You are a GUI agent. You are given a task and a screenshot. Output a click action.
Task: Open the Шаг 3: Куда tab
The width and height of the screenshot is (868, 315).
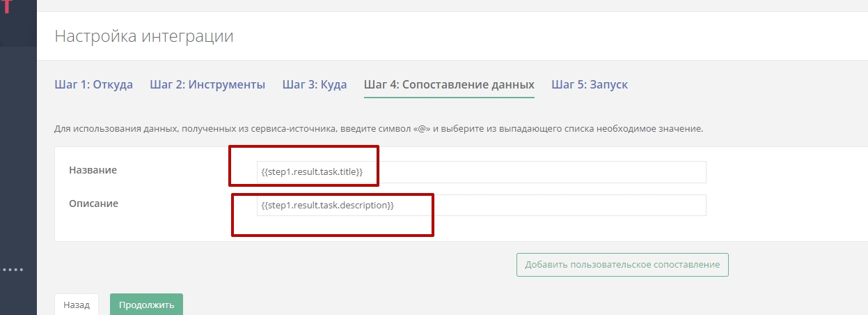pyautogui.click(x=315, y=85)
